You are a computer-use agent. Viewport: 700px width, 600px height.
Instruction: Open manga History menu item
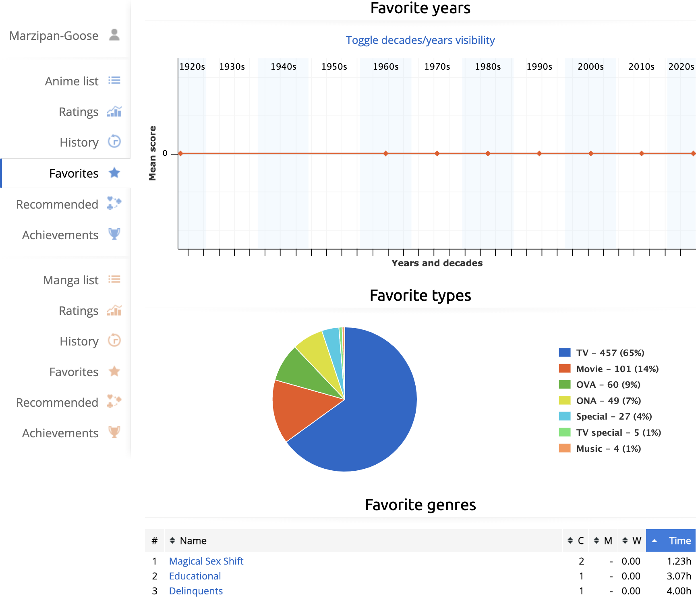click(x=79, y=341)
